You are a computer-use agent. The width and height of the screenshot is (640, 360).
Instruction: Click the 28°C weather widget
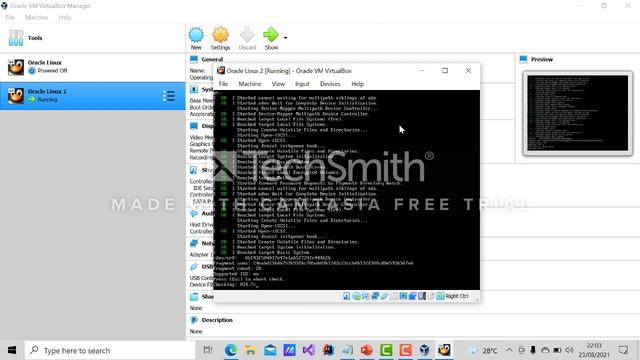tap(484, 350)
